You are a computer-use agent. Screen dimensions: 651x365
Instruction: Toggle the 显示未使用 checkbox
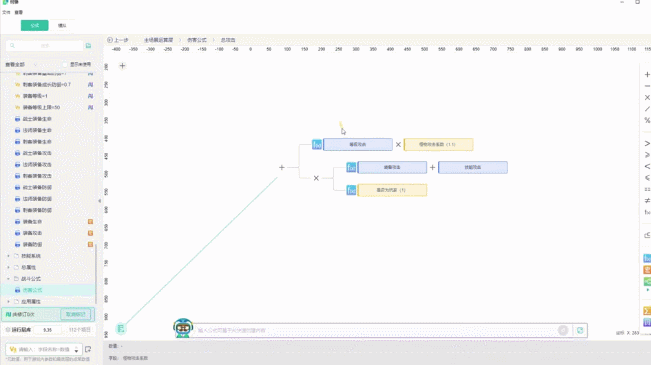point(65,65)
